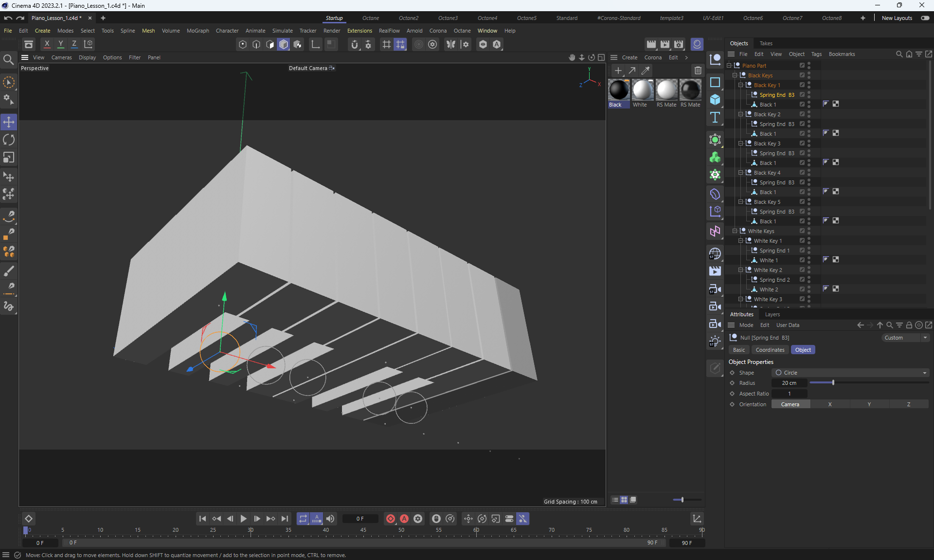Select Y orientation button
The width and height of the screenshot is (934, 560).
(x=869, y=404)
